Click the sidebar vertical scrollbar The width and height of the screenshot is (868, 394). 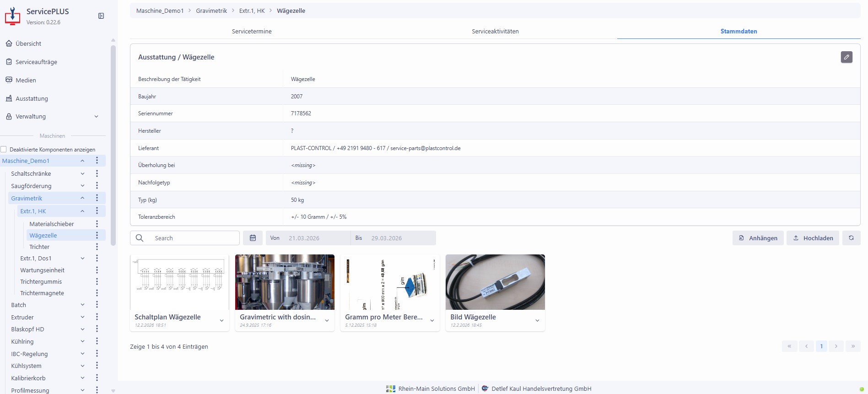tap(113, 145)
